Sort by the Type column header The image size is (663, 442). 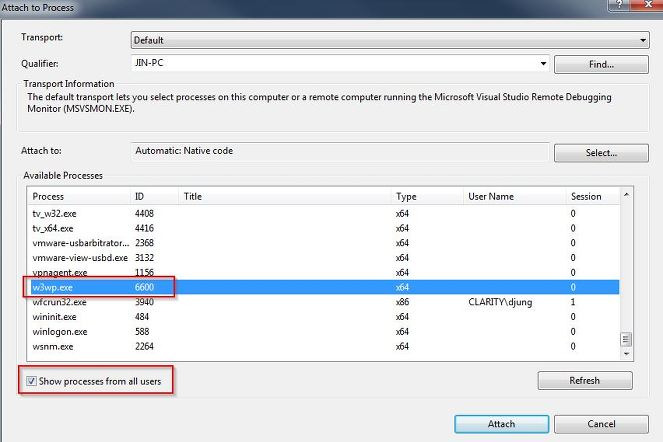click(427, 197)
